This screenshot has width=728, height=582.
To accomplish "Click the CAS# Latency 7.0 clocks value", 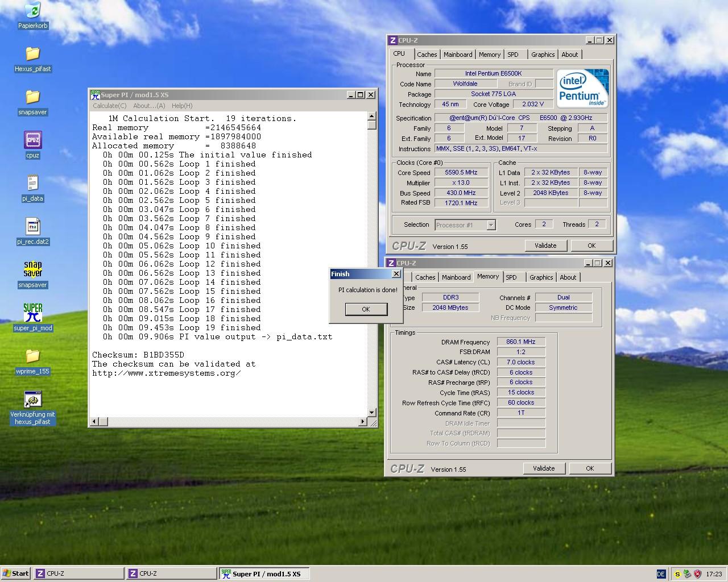I will coord(521,362).
